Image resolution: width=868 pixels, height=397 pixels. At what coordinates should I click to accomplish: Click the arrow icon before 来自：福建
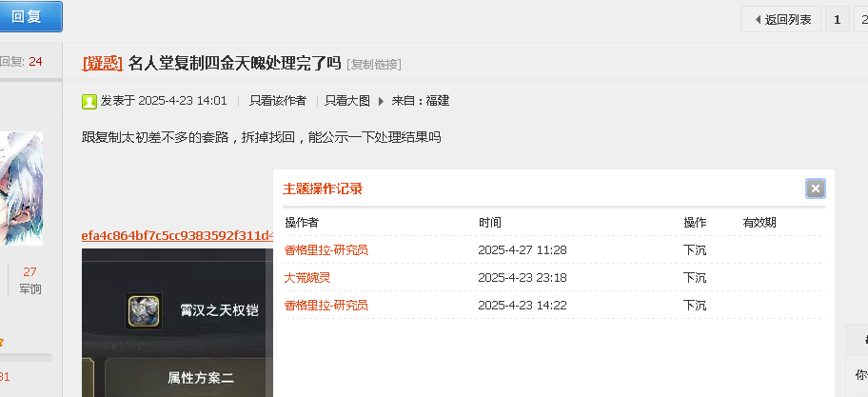coord(381,101)
